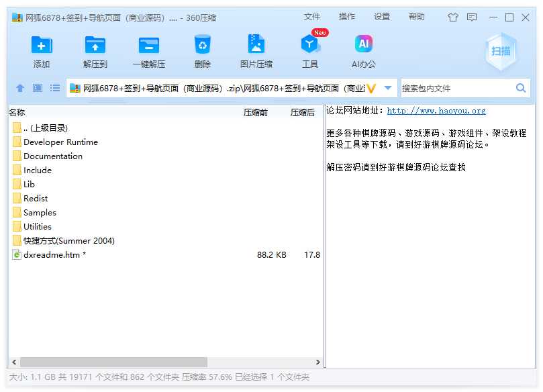
Task: Click the Scan (扫描) hexagon button
Action: coord(501,51)
